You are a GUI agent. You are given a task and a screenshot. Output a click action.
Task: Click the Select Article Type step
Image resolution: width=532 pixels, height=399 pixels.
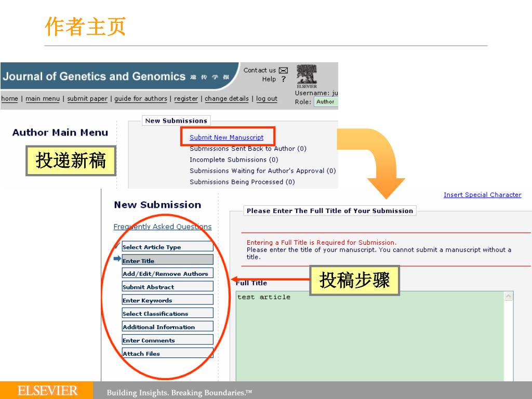168,247
